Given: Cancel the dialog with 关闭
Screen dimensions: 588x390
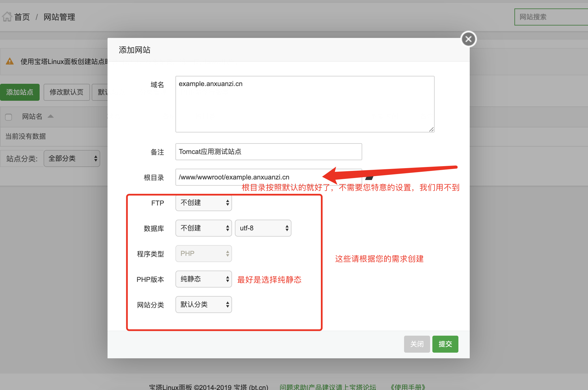Looking at the screenshot, I should [x=417, y=344].
